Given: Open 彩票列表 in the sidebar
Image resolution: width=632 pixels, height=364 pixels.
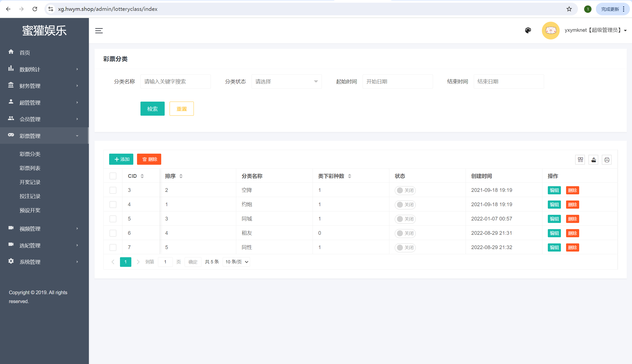Looking at the screenshot, I should click(30, 168).
